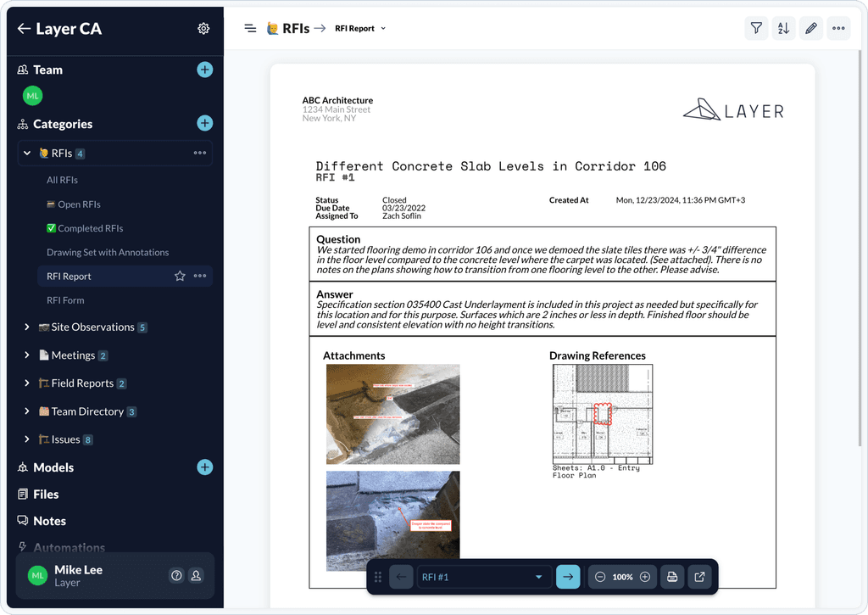Add a new category with the plus button
The height and width of the screenshot is (615, 868).
205,123
